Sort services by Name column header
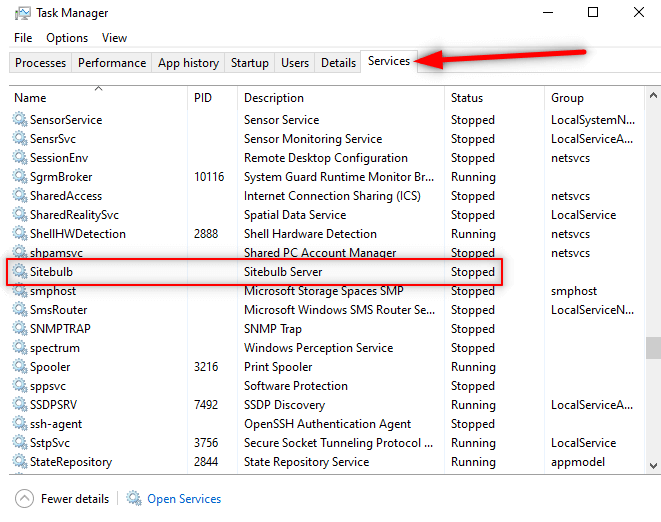 [30, 98]
